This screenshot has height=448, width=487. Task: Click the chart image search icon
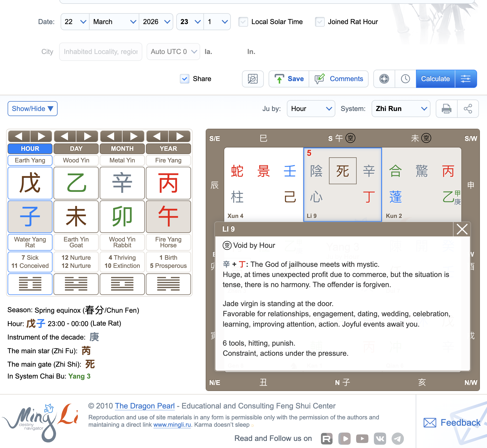pyautogui.click(x=253, y=79)
